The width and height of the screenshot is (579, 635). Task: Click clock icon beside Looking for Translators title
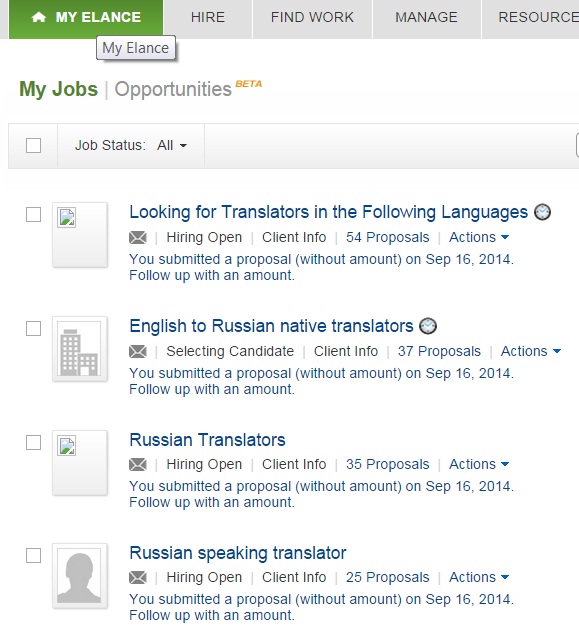tap(542, 212)
